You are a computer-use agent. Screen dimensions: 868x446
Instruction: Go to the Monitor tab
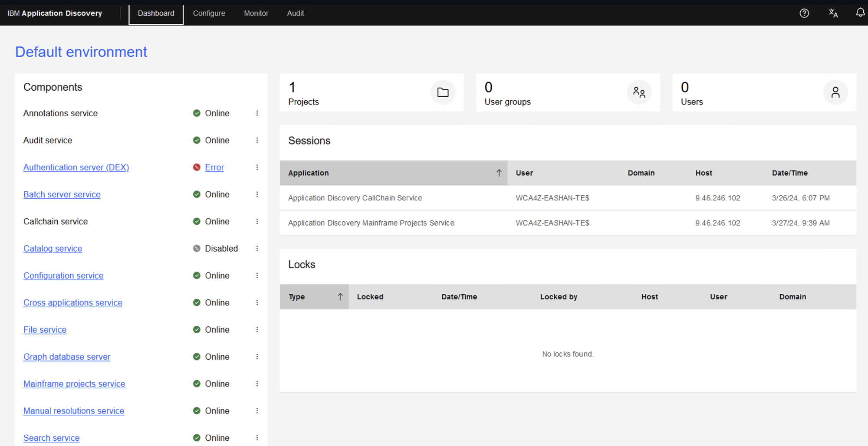click(x=256, y=13)
